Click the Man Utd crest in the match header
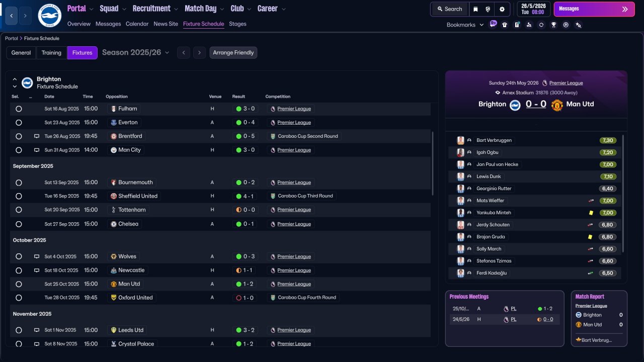This screenshot has width=644, height=362. click(556, 105)
